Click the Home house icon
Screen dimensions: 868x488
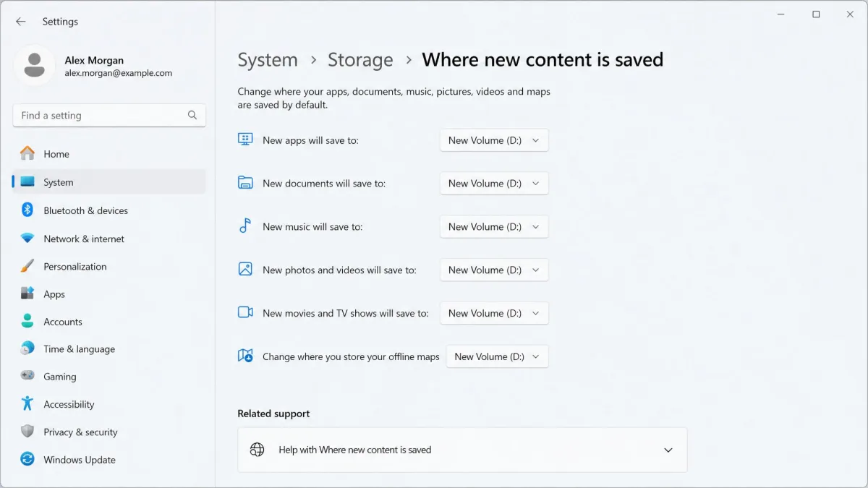pyautogui.click(x=27, y=153)
